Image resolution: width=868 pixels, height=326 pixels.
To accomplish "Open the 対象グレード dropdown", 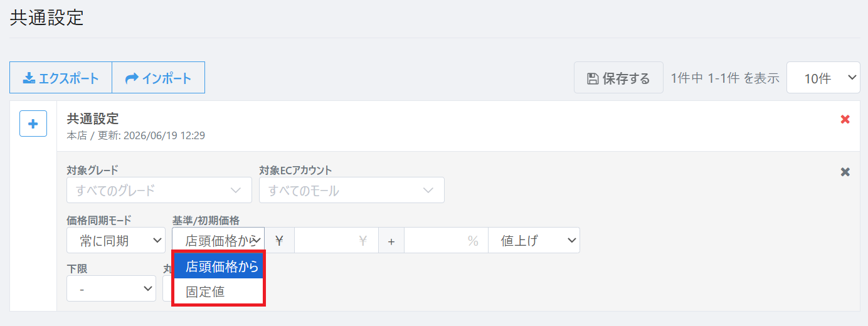I will click(x=159, y=190).
